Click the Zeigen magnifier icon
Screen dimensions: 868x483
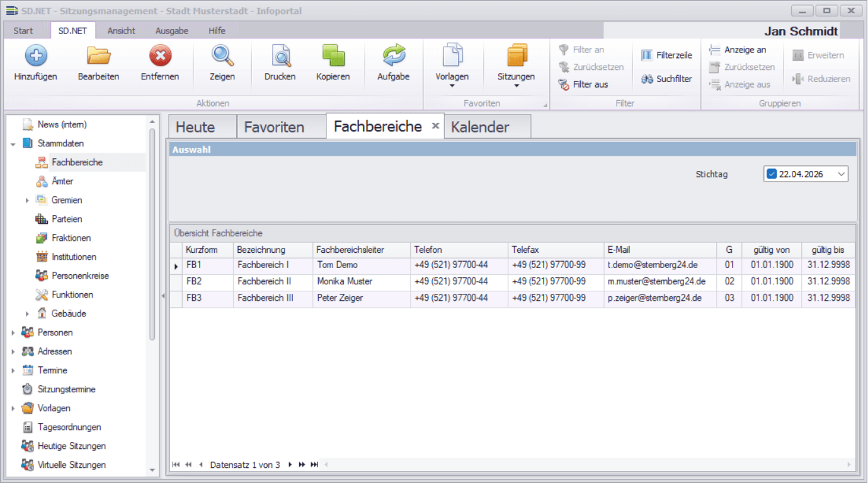pyautogui.click(x=222, y=56)
